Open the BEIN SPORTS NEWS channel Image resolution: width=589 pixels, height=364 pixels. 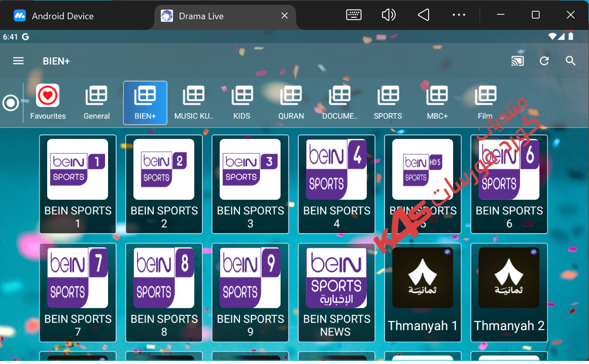pos(336,293)
